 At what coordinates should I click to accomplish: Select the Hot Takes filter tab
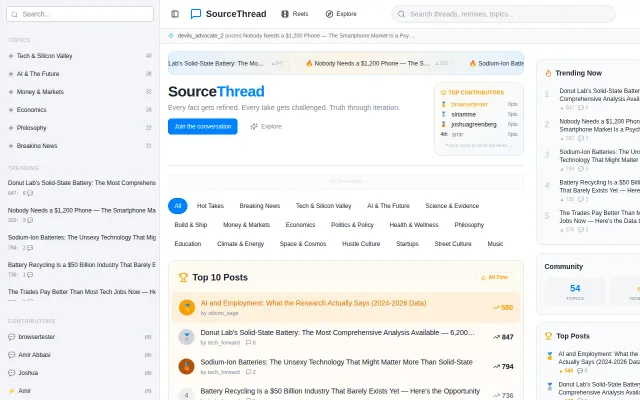[210, 206]
